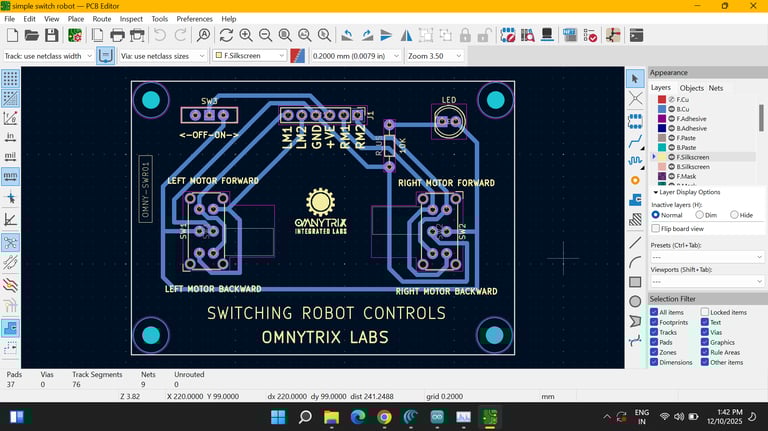
Task: Click Zoom to fit page icon
Action: (285, 35)
